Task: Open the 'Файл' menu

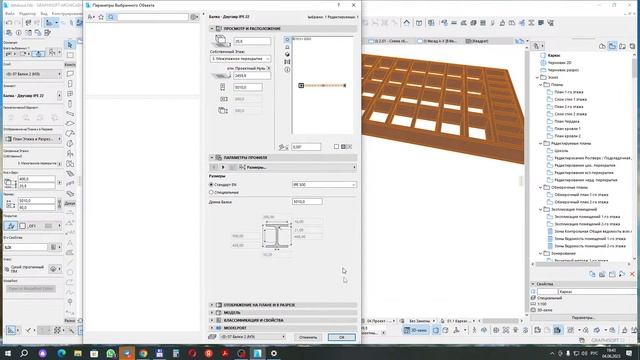Action: (x=10, y=13)
